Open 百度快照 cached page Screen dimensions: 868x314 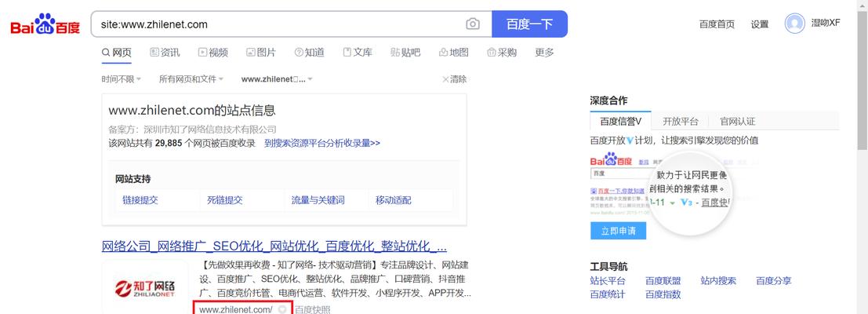(x=312, y=309)
